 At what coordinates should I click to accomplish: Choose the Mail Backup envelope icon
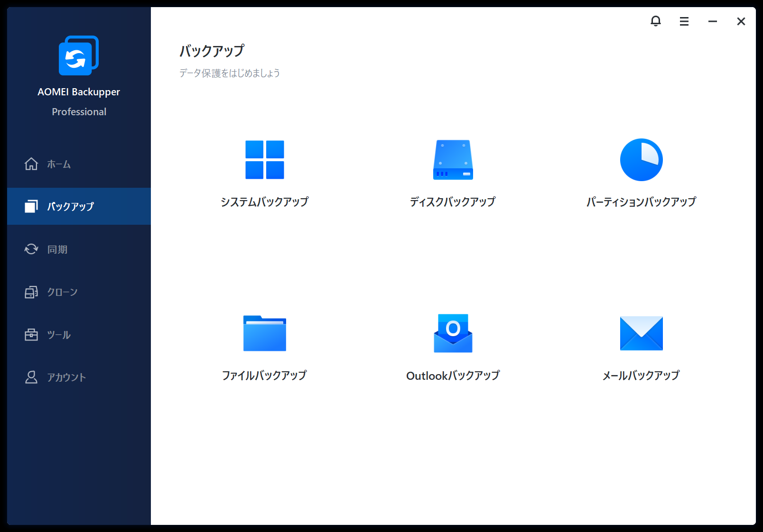(641, 333)
